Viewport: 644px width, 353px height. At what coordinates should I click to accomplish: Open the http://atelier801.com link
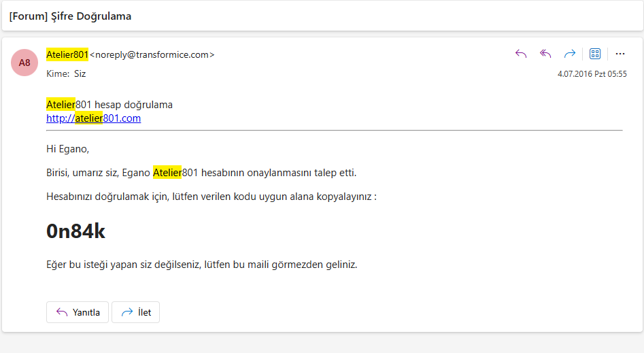94,118
